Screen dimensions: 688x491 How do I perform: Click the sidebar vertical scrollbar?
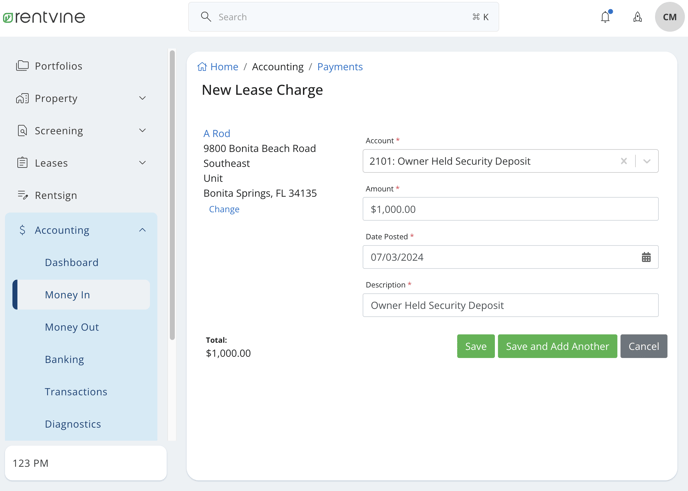(172, 195)
